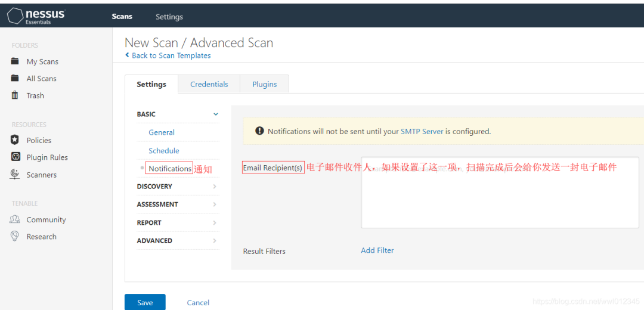Click the TENABLE sidebar heading
The height and width of the screenshot is (310, 644).
pos(24,203)
